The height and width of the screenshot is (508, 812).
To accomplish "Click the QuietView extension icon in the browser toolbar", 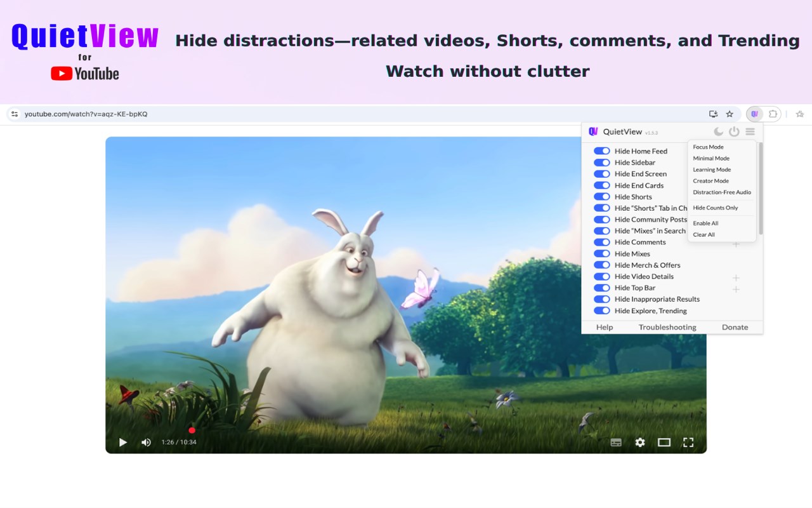I will (x=754, y=114).
